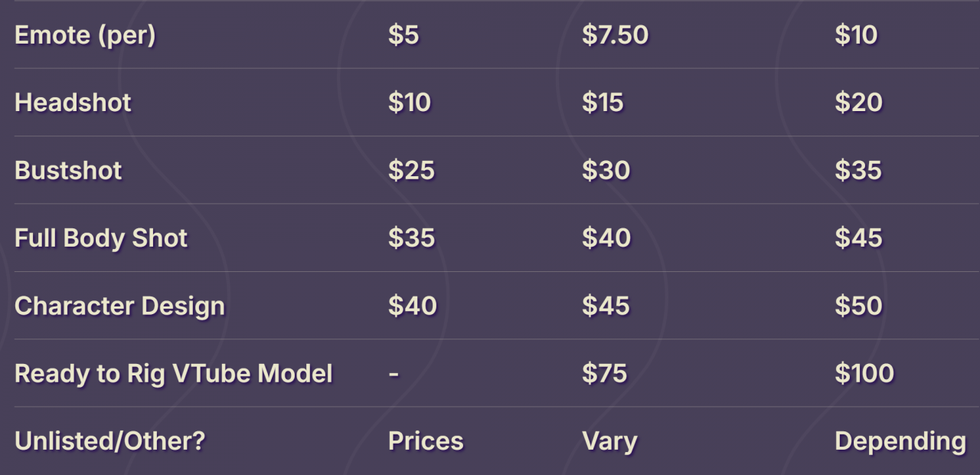Viewport: 980px width, 475px height.
Task: Select the Bustshot row label
Action: pos(68,170)
